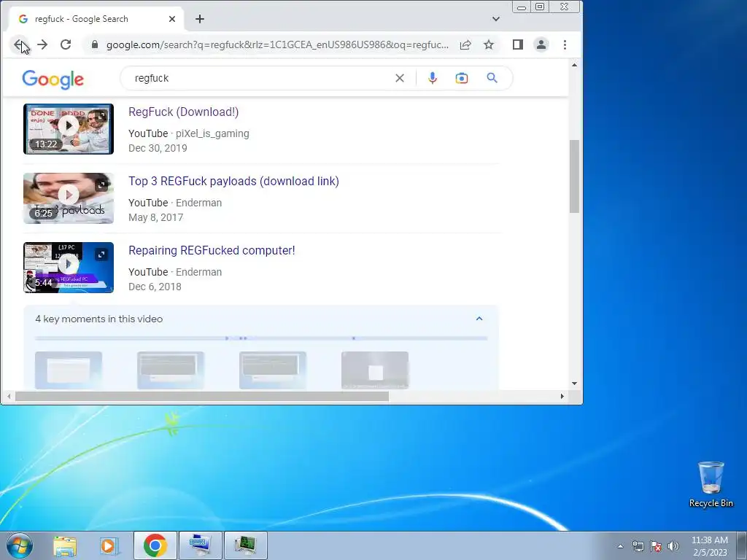Click the scroll right arrow

coord(562,396)
